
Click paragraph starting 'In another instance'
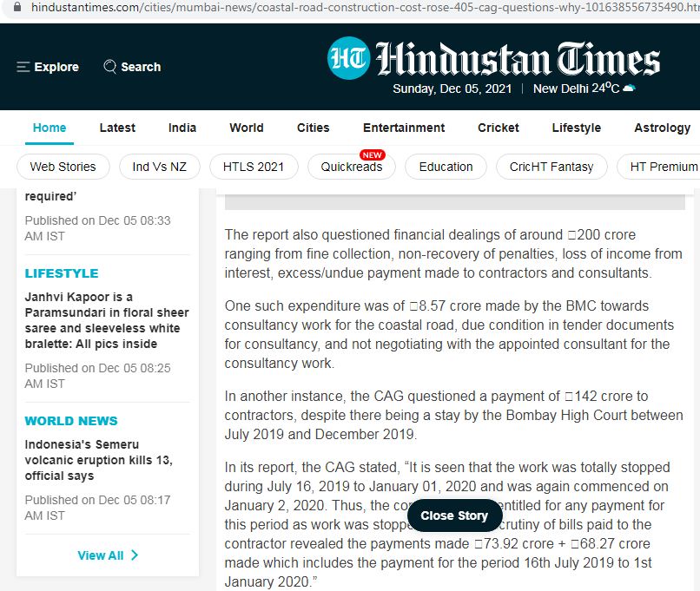tap(453, 415)
